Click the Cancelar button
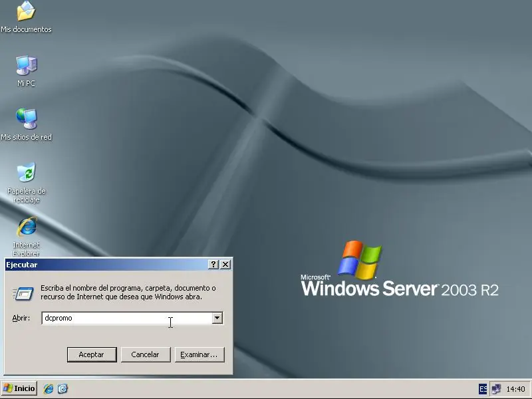The height and width of the screenshot is (399, 532). tap(145, 354)
